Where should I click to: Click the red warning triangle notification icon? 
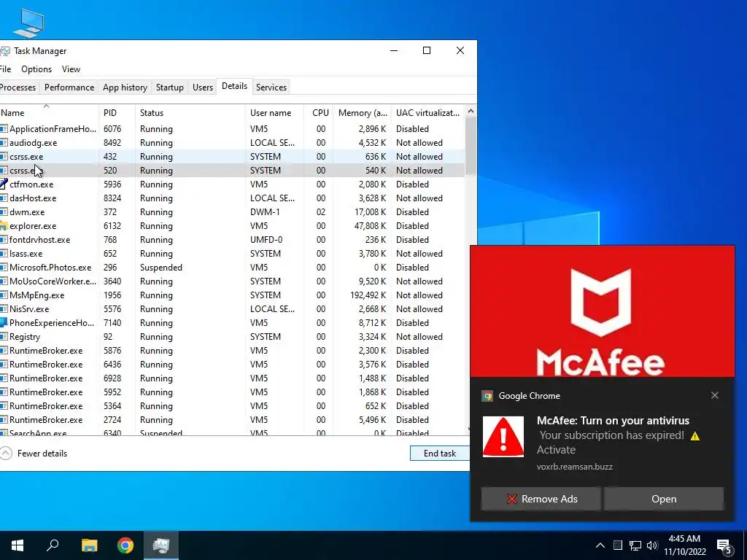[503, 437]
